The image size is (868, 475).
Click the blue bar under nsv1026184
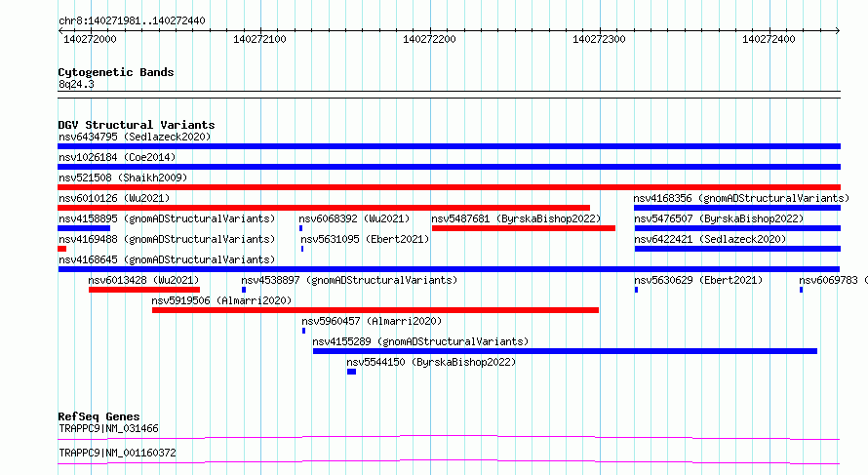[x=449, y=167]
